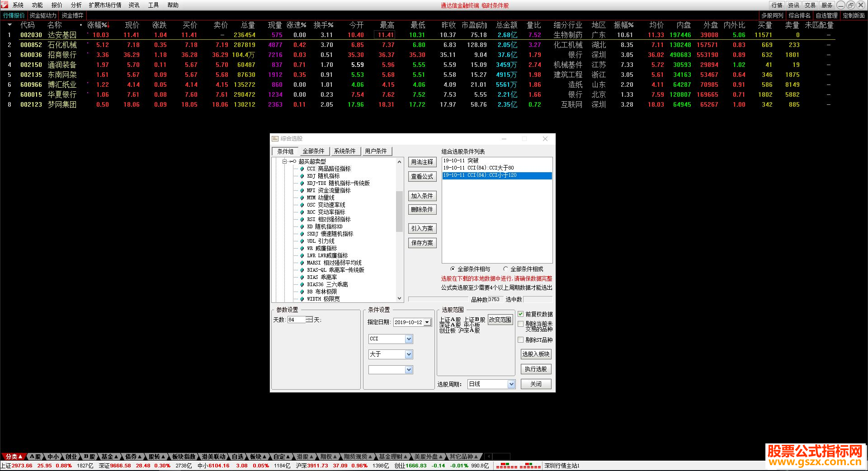This screenshot has width=868, height=471.
Task: Switch to the 资金驱动力 tab
Action: point(43,15)
